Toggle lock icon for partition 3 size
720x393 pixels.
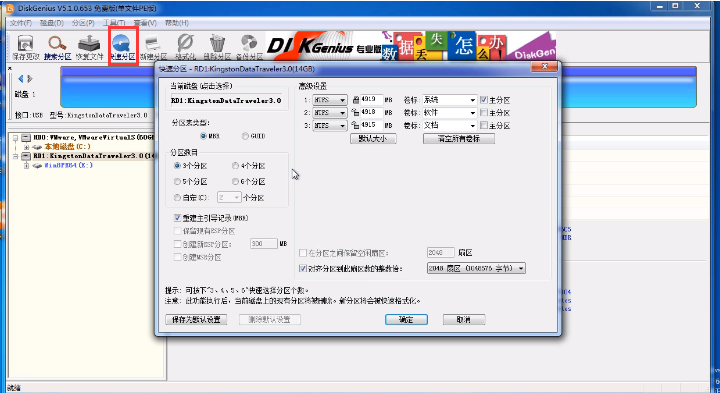tap(355, 125)
